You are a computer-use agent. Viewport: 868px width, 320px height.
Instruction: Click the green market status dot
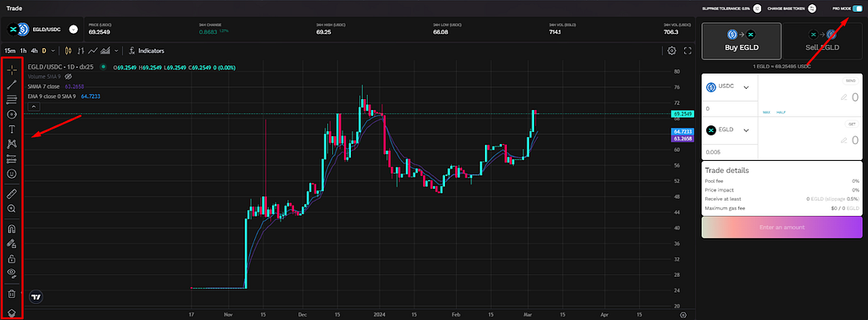tap(103, 67)
